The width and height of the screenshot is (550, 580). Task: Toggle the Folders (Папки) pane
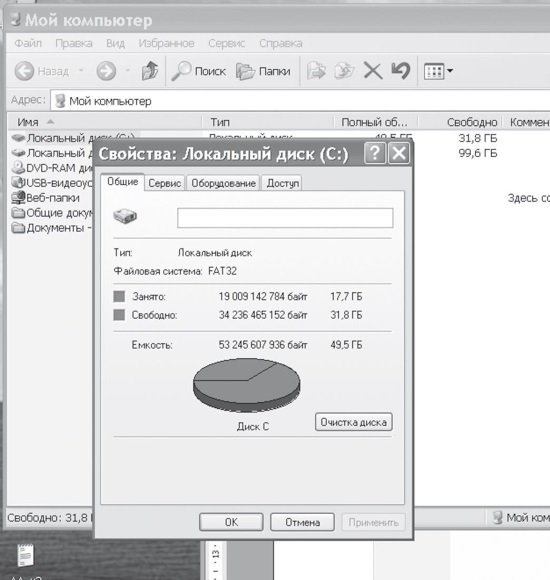(263, 71)
